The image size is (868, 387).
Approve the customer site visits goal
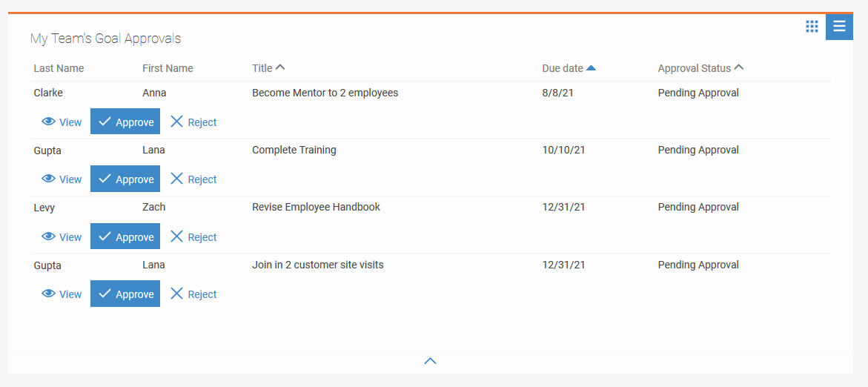click(125, 294)
